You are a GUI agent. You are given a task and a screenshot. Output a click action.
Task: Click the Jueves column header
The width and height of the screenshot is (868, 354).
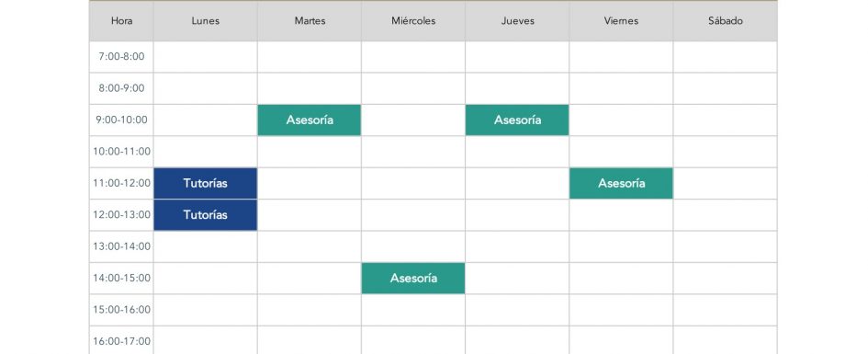coord(517,21)
